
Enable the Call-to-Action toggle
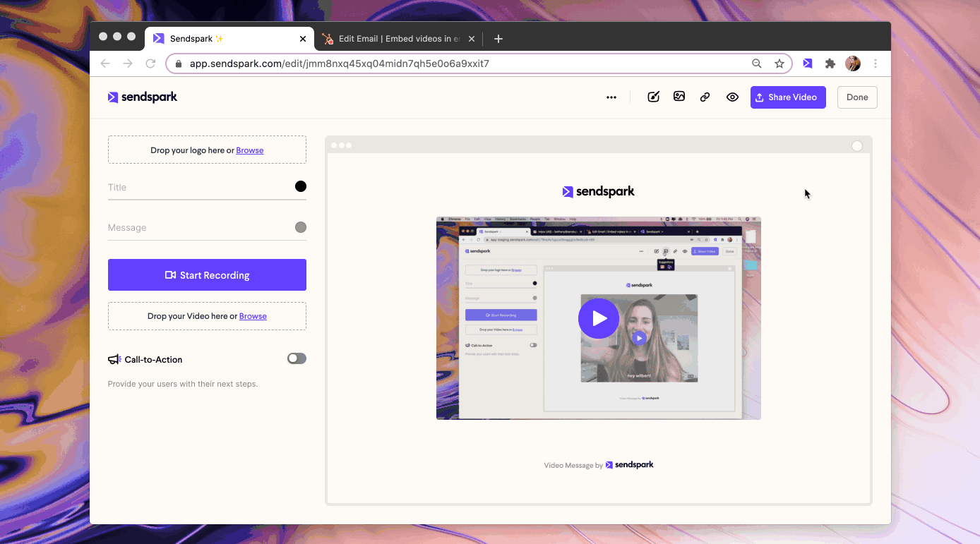[x=297, y=358]
